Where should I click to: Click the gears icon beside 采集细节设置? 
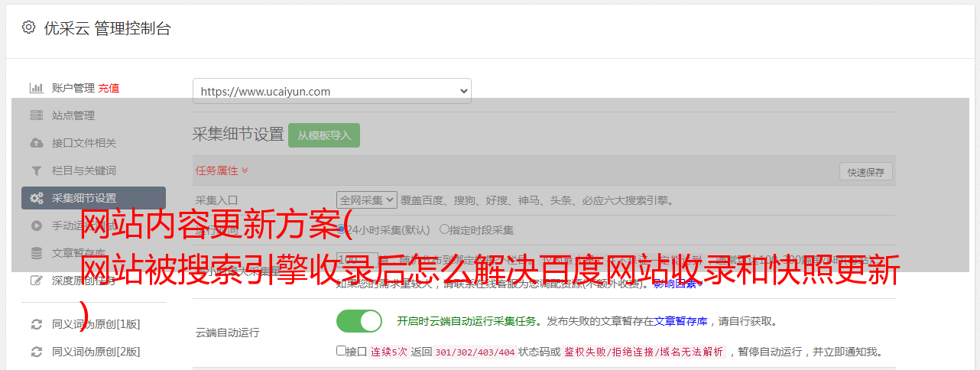[x=36, y=198]
